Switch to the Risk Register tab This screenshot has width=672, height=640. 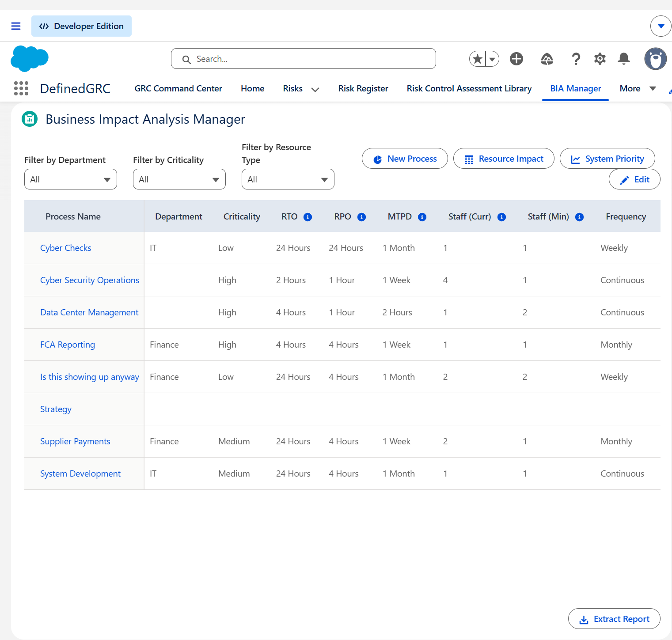[363, 88]
